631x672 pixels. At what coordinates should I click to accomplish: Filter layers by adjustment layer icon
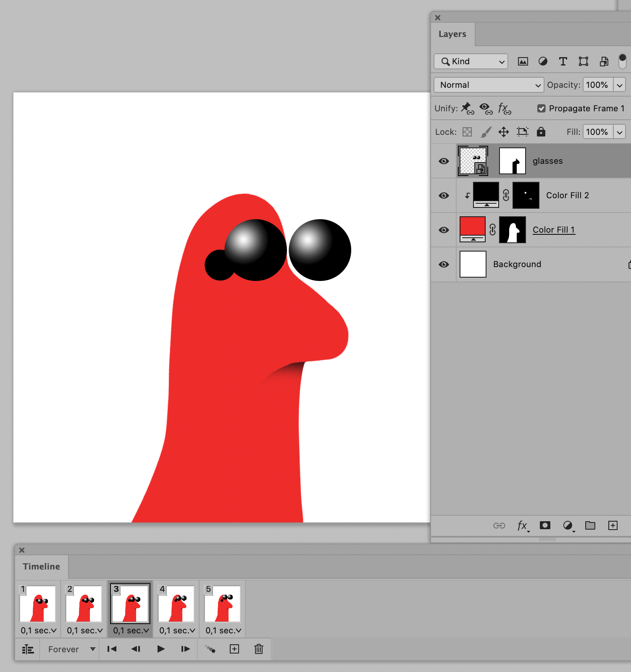pos(543,62)
